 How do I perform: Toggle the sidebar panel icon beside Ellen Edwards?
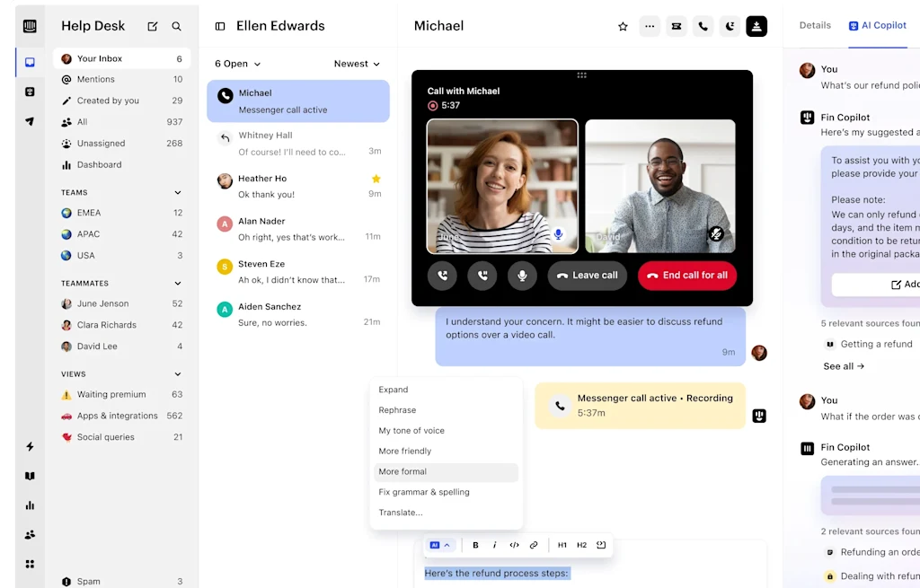coord(220,26)
